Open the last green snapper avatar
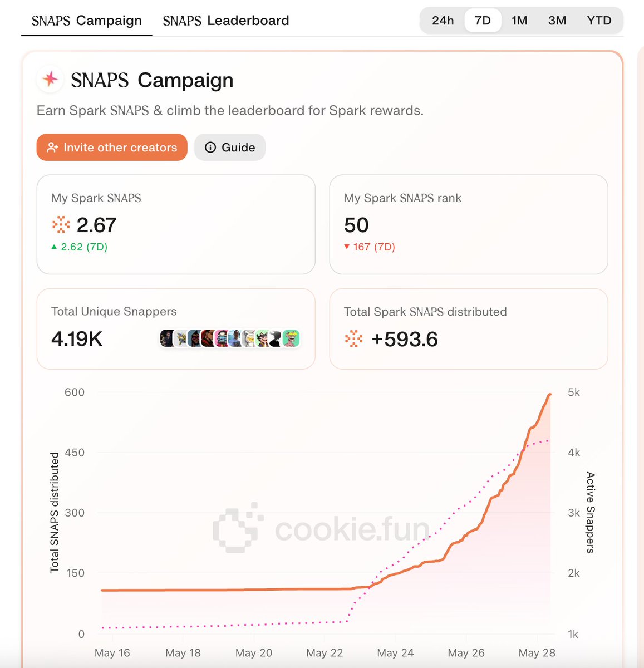644x668 pixels. click(291, 338)
